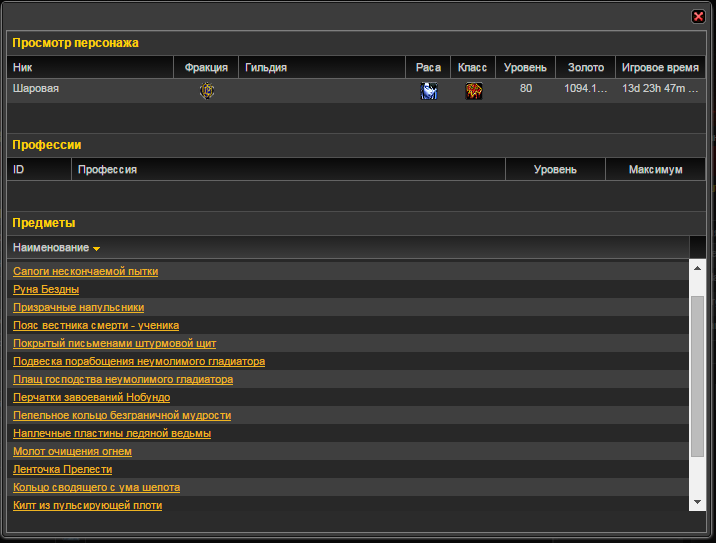Open Призрачные напульсники item link
Screen dimensions: 716x543
coord(78,307)
